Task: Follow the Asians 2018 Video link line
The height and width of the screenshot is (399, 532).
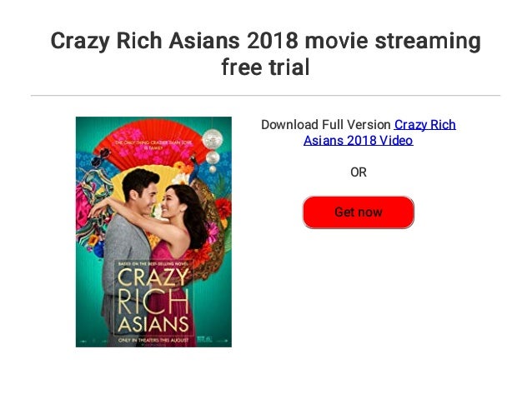Action: (359, 140)
